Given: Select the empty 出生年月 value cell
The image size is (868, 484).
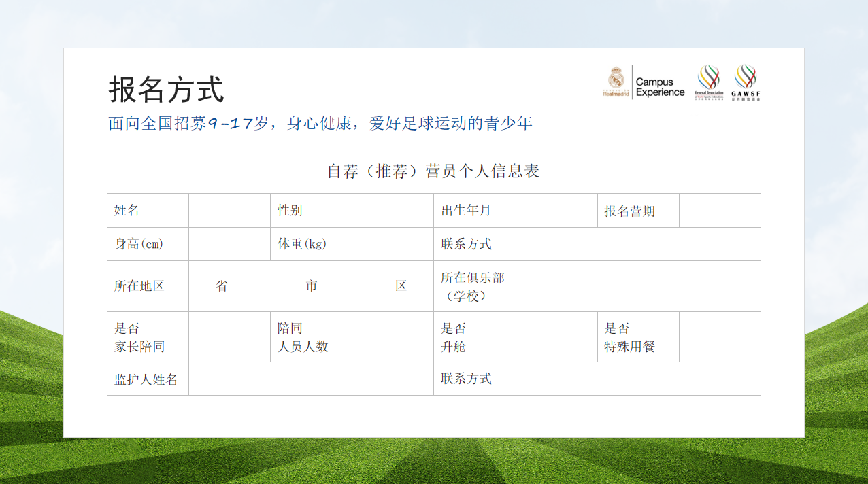Looking at the screenshot, I should pyautogui.click(x=556, y=211).
